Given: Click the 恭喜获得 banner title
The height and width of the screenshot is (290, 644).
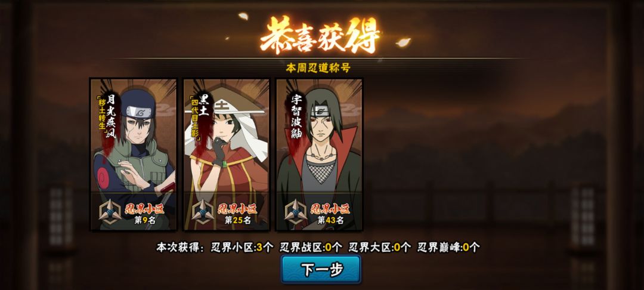Looking at the screenshot, I should [x=320, y=35].
